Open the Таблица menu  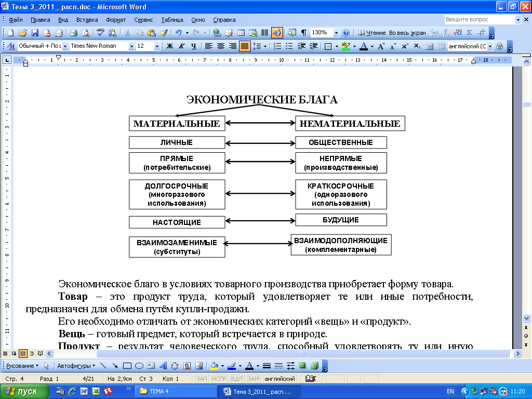tap(172, 20)
